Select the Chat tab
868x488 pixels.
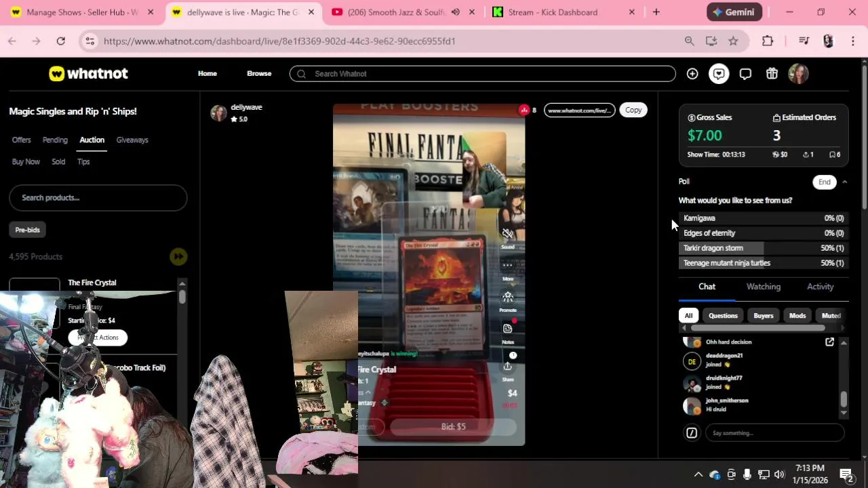(x=707, y=287)
